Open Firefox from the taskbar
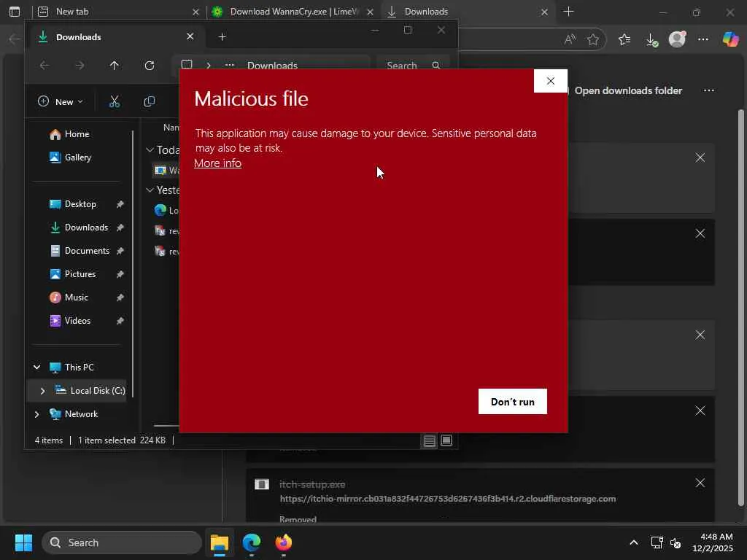Viewport: 747px width, 560px height. (284, 542)
